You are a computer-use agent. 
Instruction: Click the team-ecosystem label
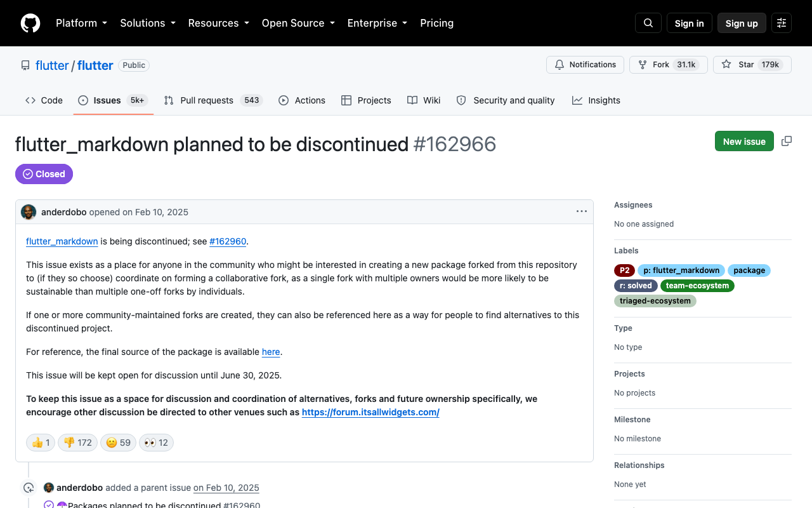pyautogui.click(x=697, y=286)
